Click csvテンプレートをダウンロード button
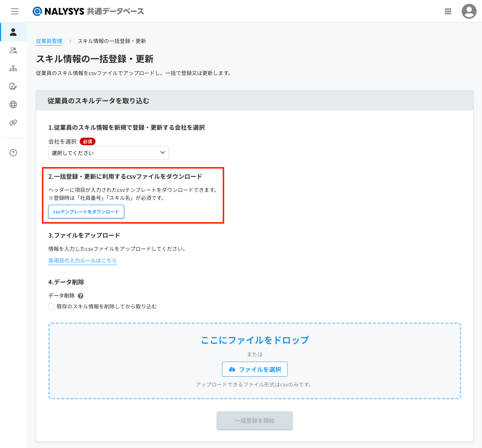The image size is (482, 448). [x=86, y=212]
